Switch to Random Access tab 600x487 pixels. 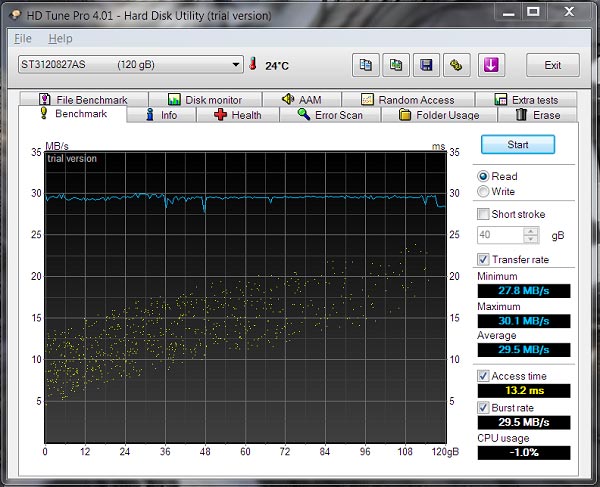click(x=408, y=99)
